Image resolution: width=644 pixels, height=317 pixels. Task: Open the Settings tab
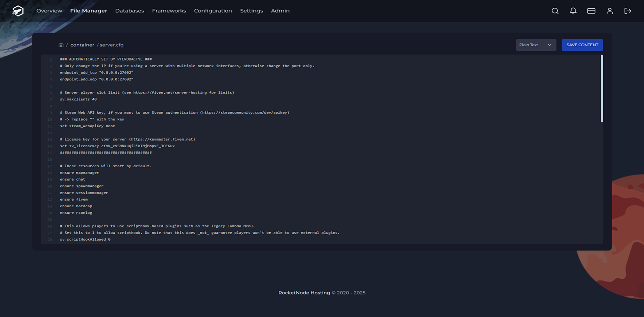[x=251, y=11]
